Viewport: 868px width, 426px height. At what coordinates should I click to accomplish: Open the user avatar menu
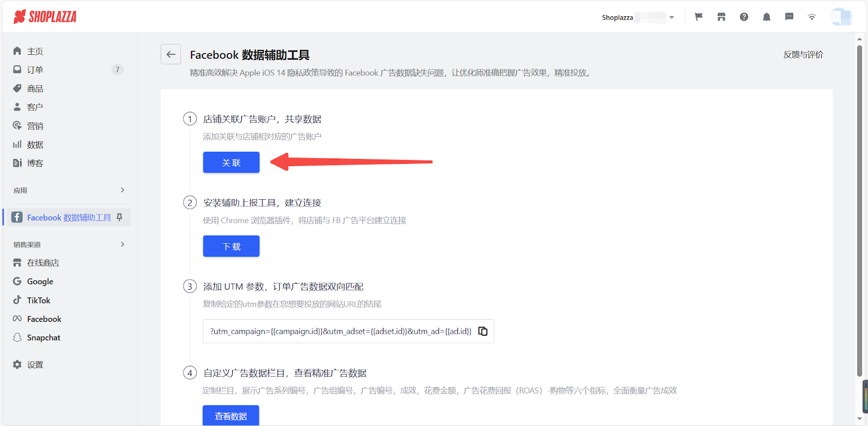841,17
